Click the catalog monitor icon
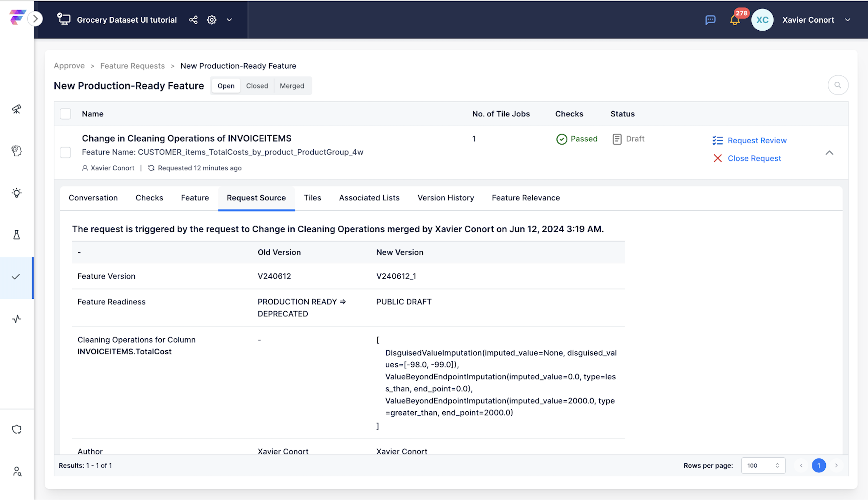The image size is (868, 500). [x=63, y=19]
